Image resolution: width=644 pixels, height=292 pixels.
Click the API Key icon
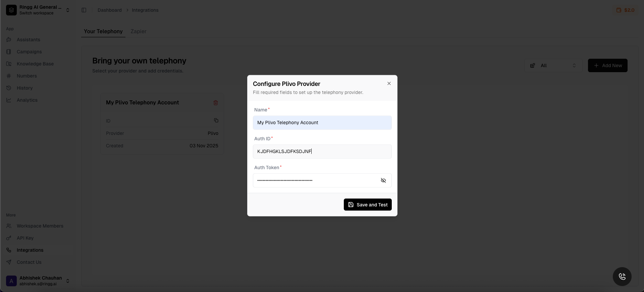(x=9, y=238)
